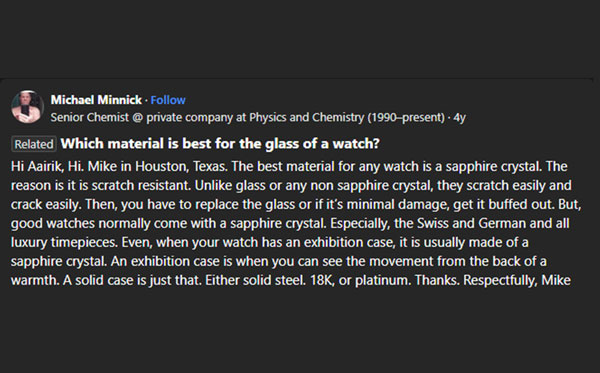Open question about best watch glass material
The height and width of the screenshot is (373, 600).
[220, 143]
